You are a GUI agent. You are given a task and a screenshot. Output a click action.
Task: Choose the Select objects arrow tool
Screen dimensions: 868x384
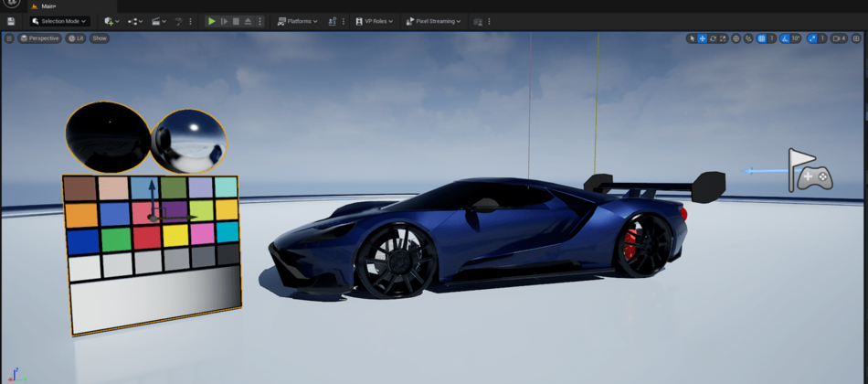point(691,38)
